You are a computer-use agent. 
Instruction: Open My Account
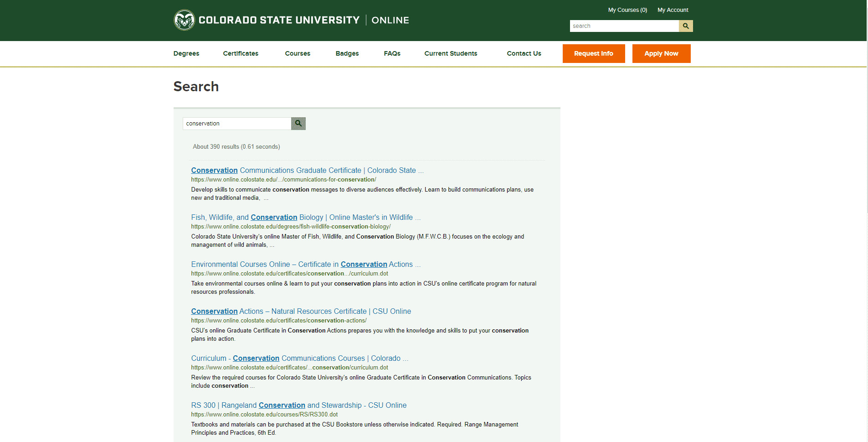point(673,10)
